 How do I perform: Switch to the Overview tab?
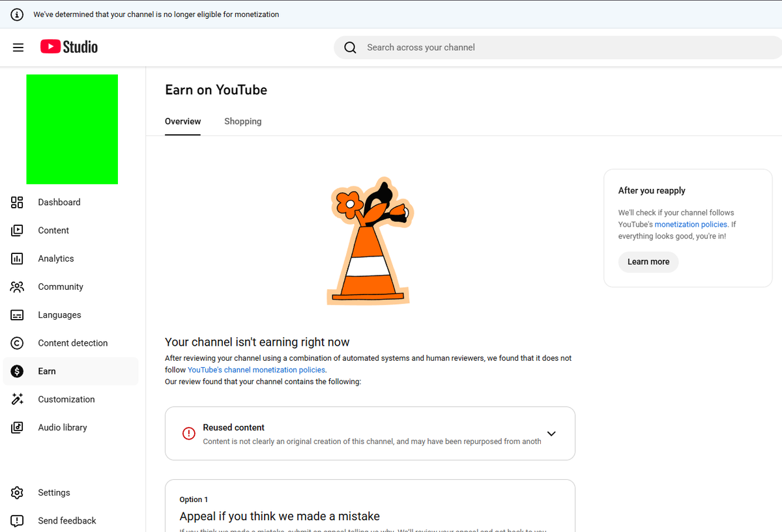click(x=183, y=122)
